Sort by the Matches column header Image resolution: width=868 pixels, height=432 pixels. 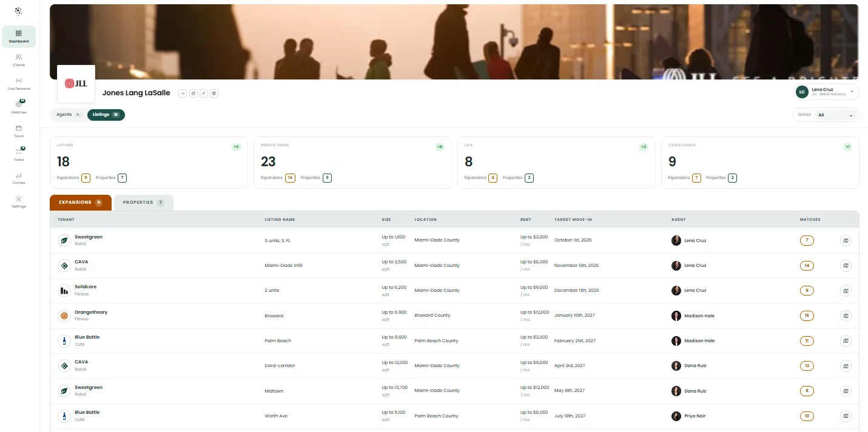tap(810, 220)
